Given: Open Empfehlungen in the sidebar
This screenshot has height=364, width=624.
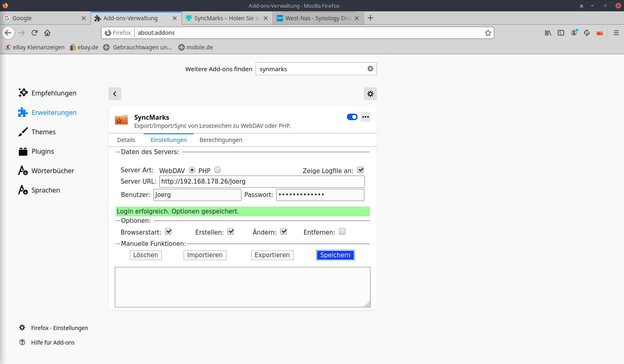Looking at the screenshot, I should 47,93.
